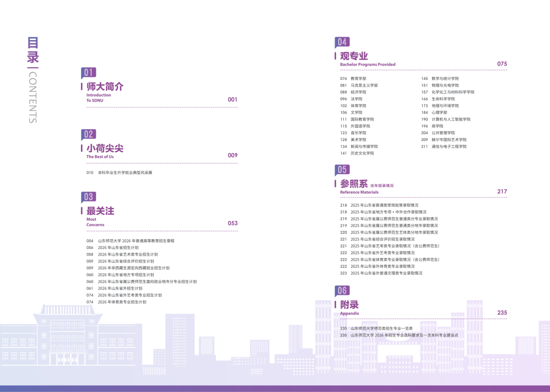Viewport: 550px width, 392px height.
Task: Click the 历史文化学院 entry
Action: (x=357, y=153)
